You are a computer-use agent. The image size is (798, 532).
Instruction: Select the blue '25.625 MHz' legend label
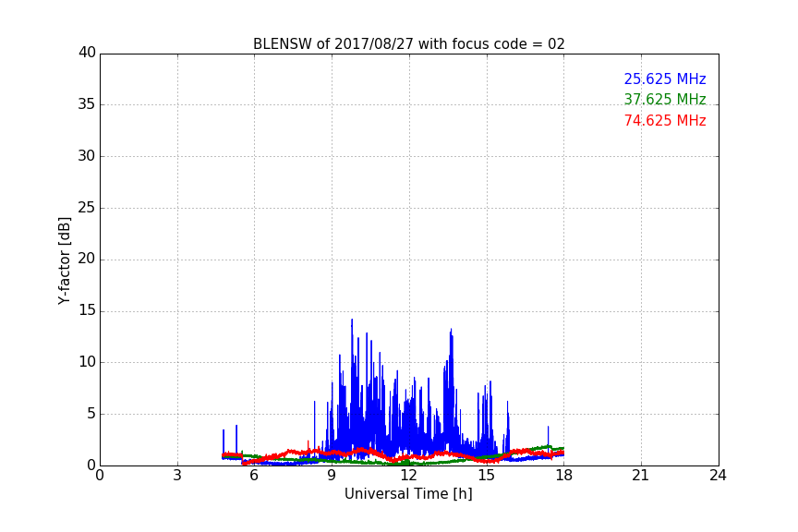tap(665, 79)
